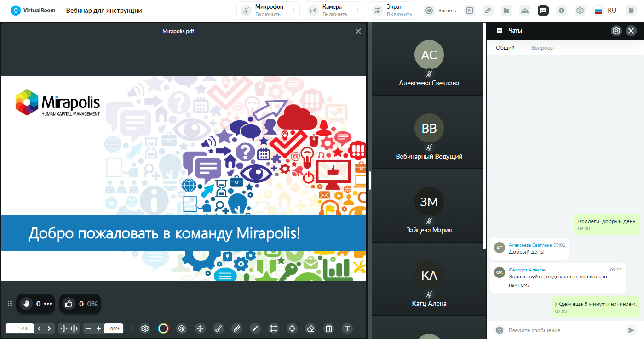Go to previous PDF page
644x339 pixels.
tap(39, 328)
